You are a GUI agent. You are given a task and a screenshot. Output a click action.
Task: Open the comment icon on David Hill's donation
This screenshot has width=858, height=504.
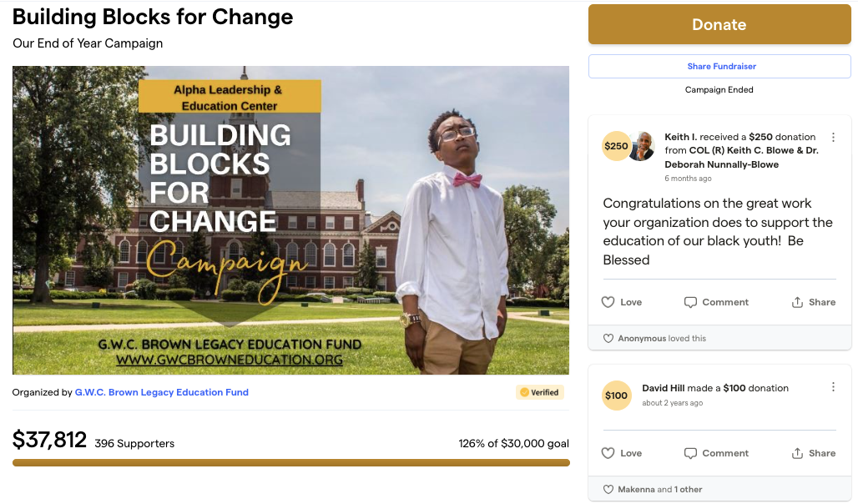[x=716, y=453]
